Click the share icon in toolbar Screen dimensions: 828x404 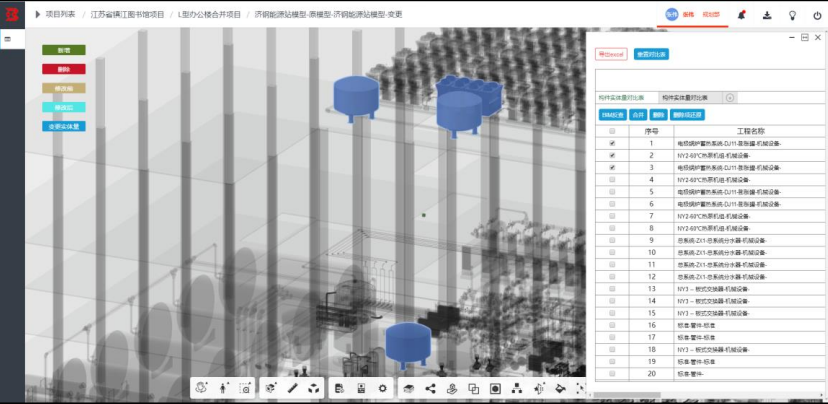pyautogui.click(x=430, y=389)
